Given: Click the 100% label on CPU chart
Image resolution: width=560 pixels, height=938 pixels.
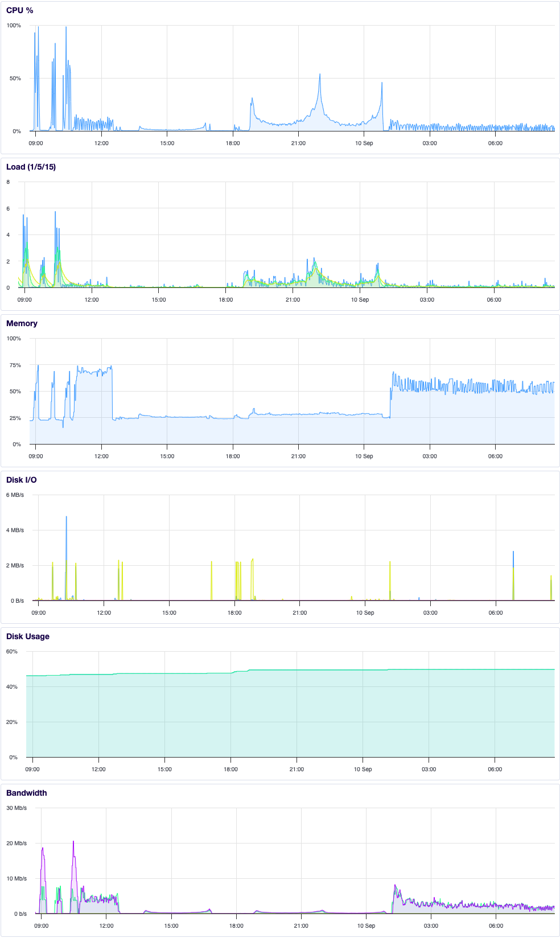Looking at the screenshot, I should 14,26.
